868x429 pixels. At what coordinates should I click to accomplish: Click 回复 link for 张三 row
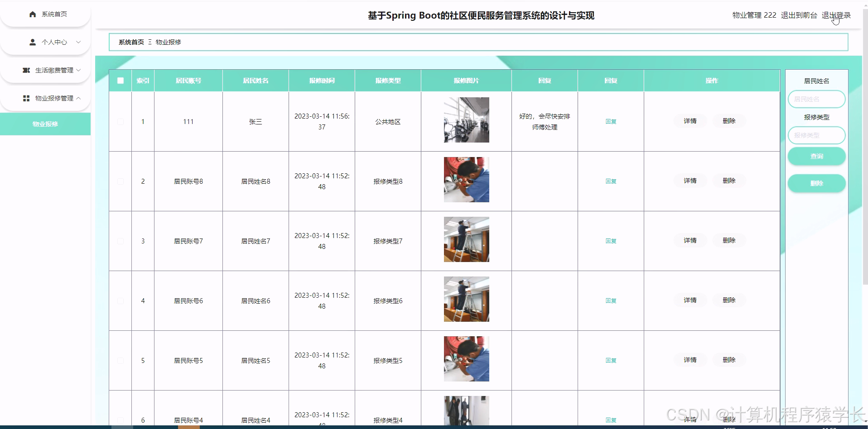click(611, 121)
